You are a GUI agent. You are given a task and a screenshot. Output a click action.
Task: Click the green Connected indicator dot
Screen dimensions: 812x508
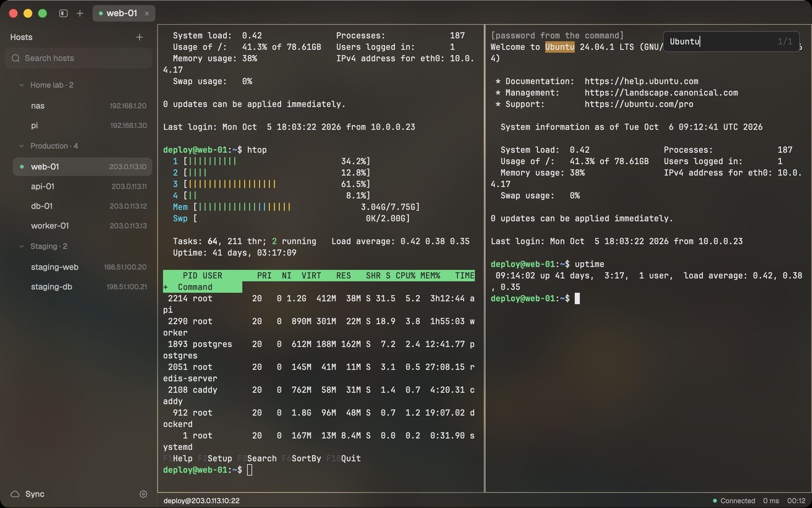[715, 501]
